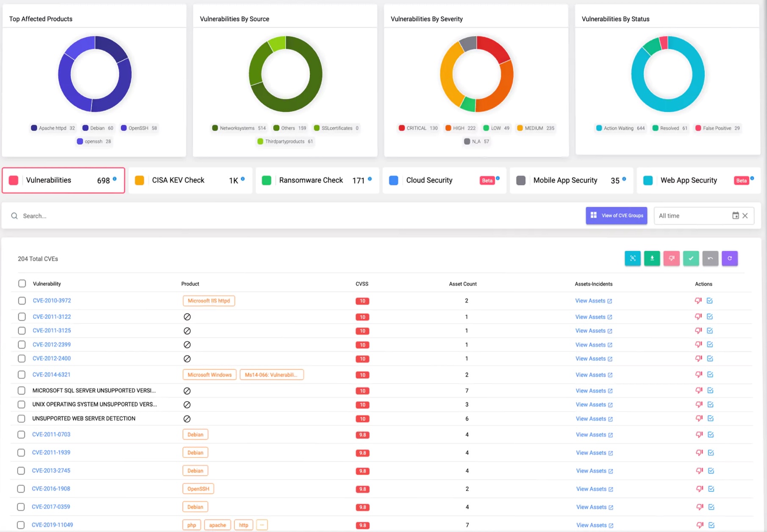Check the box for CVE-2019-11049
Viewport: 767px width, 532px height.
(x=21, y=525)
